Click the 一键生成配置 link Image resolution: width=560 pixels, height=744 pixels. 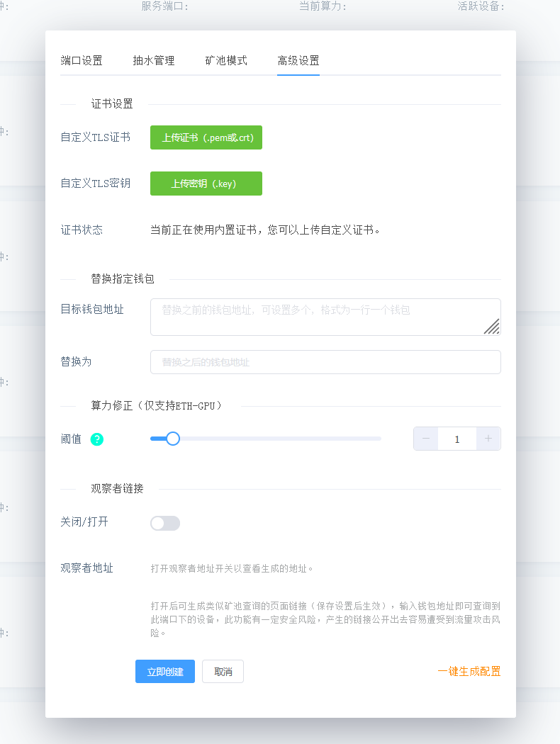tap(469, 672)
